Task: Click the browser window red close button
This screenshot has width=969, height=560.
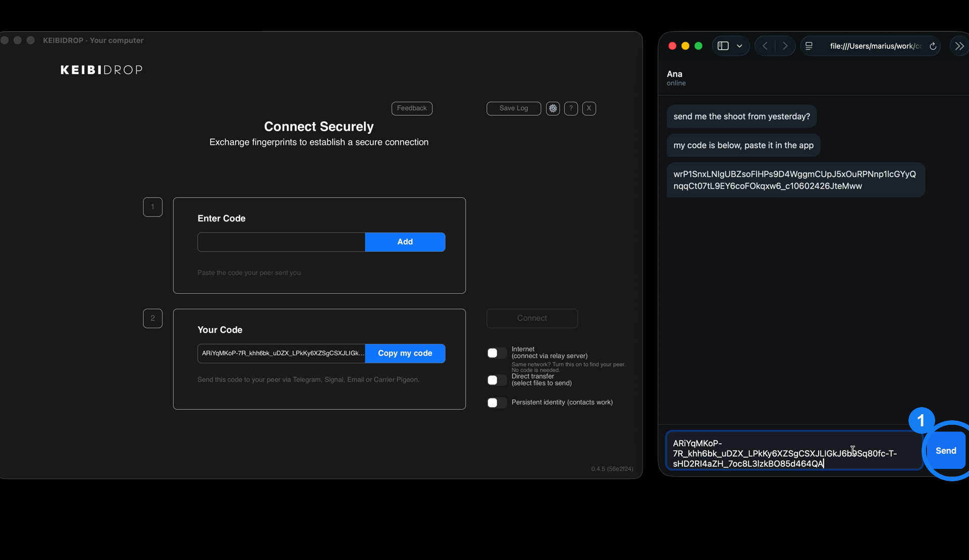Action: tap(672, 46)
